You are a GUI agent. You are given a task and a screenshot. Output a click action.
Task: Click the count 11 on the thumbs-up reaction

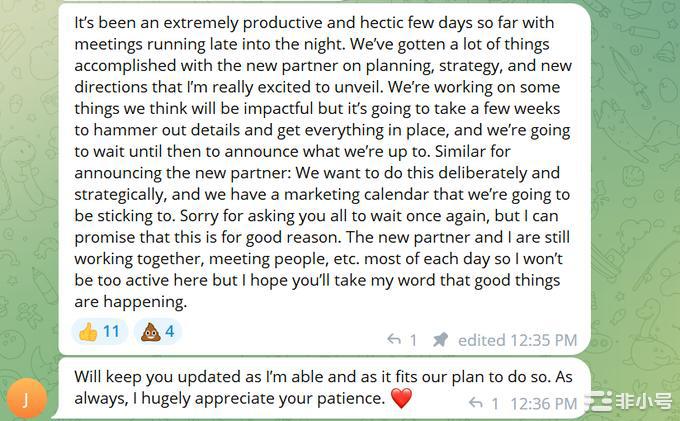111,332
